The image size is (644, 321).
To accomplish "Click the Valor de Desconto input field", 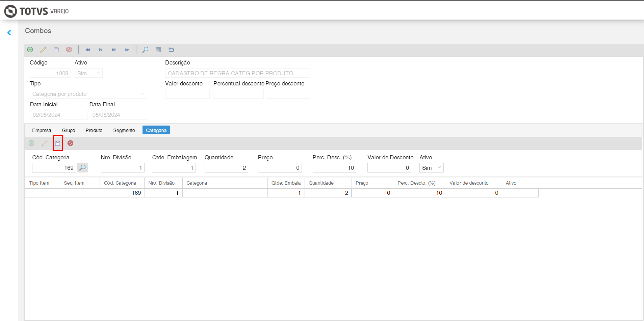I will pyautogui.click(x=389, y=168).
